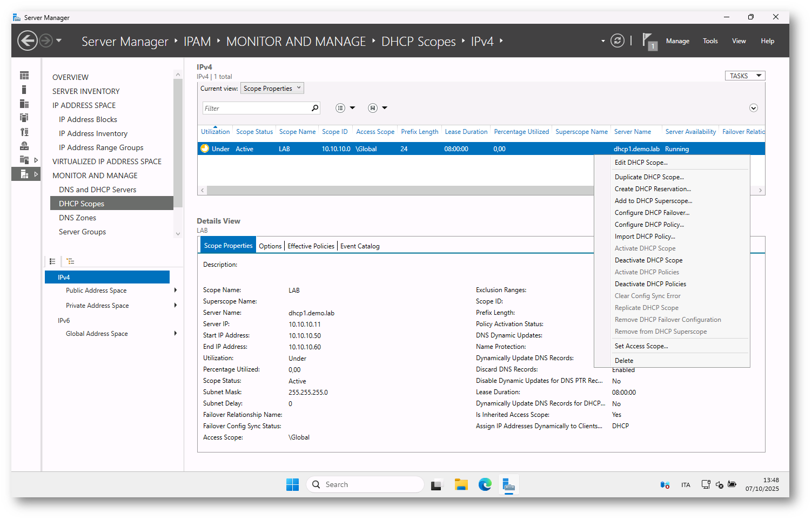Open the Dashboard icon in the left sidebar

coord(24,76)
